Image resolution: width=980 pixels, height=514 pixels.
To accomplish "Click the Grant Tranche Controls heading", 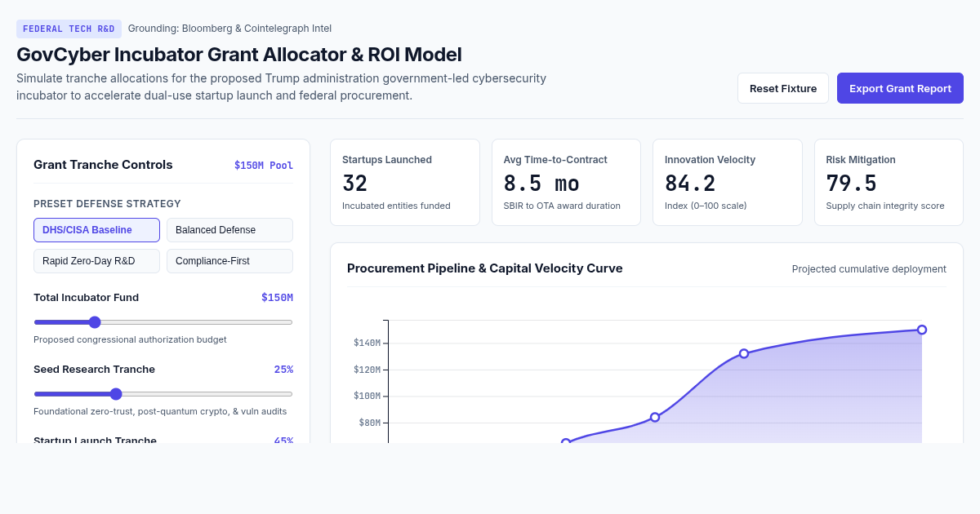I will 103,165.
